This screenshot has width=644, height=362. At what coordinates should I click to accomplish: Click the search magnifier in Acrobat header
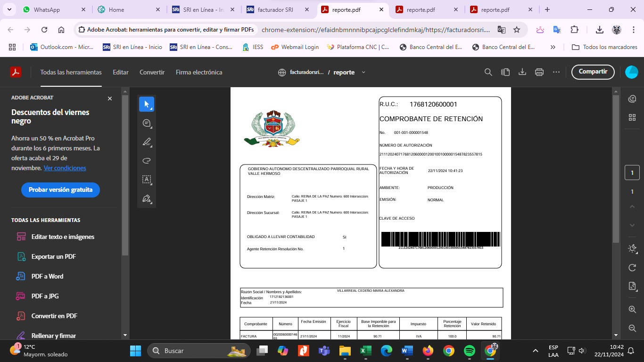[488, 72]
